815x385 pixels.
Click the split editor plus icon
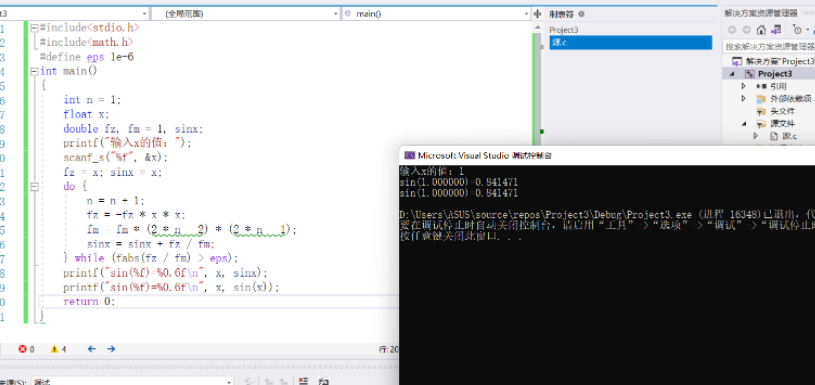537,14
